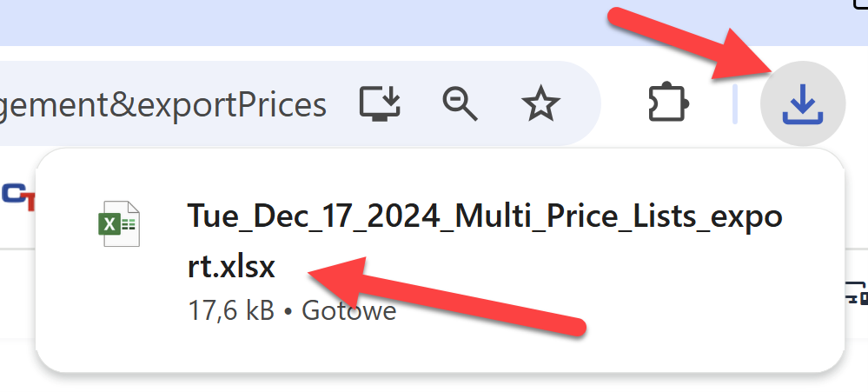Click the 'Gotowe' download status label
Screen dimensions: 868x392
pos(348,311)
